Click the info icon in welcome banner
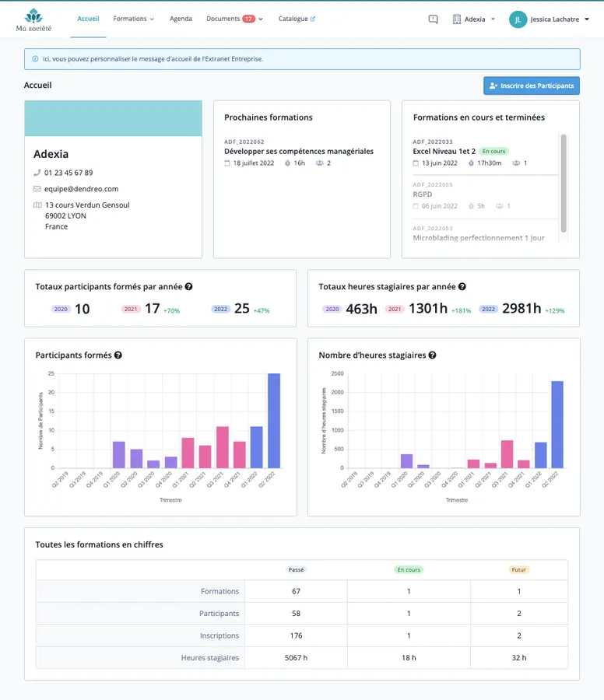604x700 pixels. (35, 59)
